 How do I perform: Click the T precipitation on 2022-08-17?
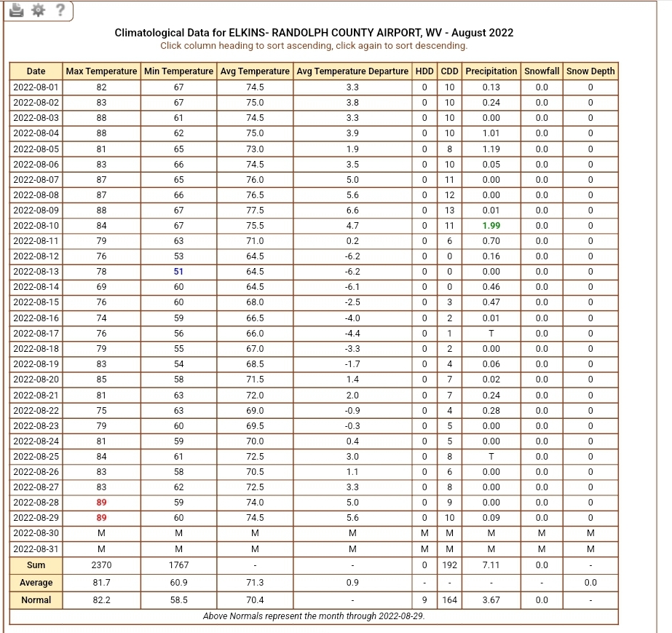(x=491, y=333)
